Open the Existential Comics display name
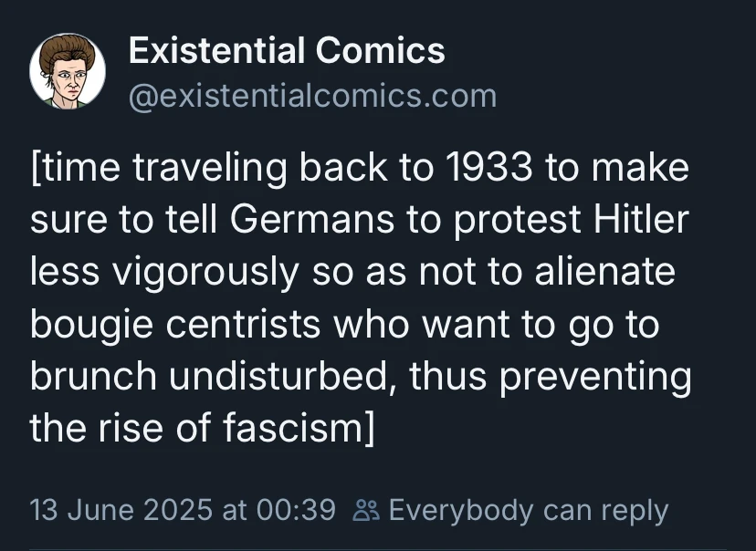 point(286,51)
